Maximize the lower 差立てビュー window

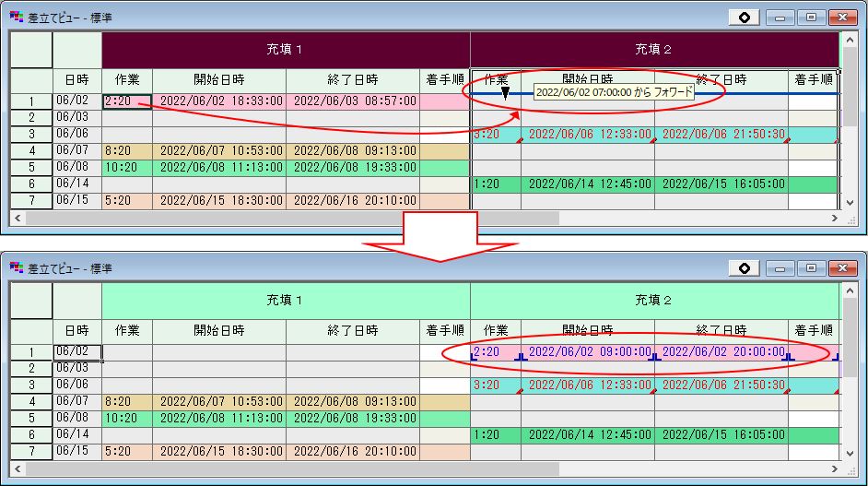(811, 268)
